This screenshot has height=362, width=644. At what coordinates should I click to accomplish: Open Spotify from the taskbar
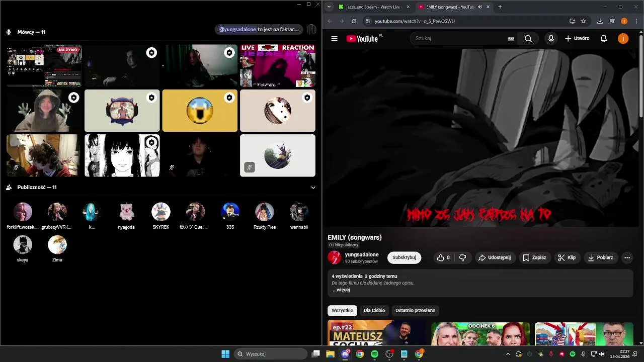click(374, 354)
